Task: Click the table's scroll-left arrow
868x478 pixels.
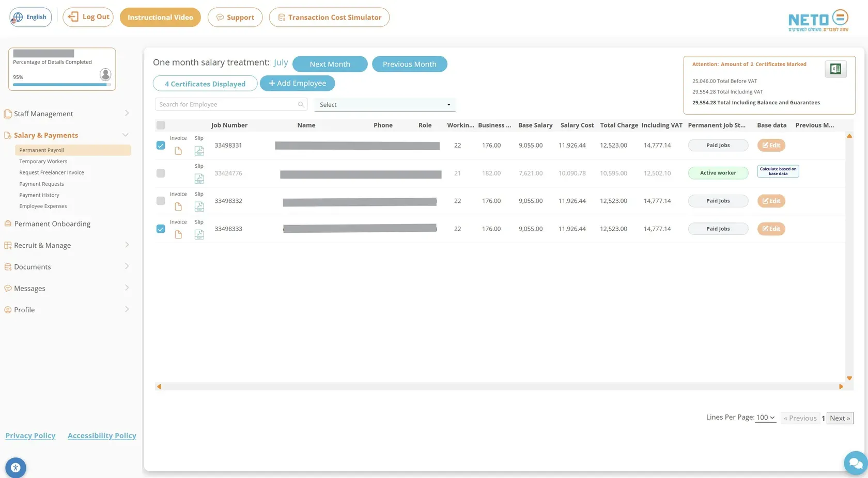Action: click(159, 386)
